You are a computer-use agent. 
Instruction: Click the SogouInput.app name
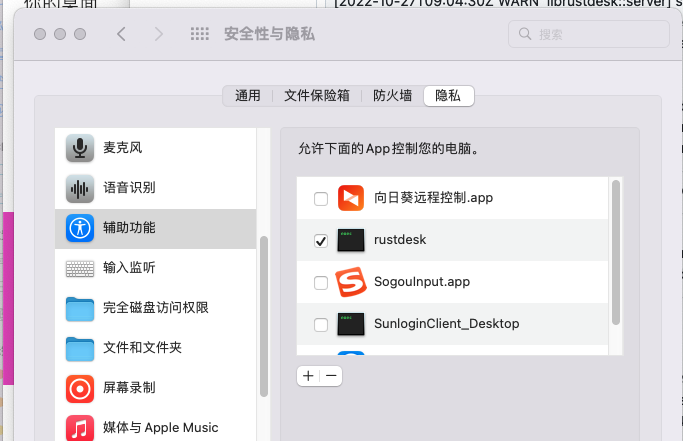[422, 282]
